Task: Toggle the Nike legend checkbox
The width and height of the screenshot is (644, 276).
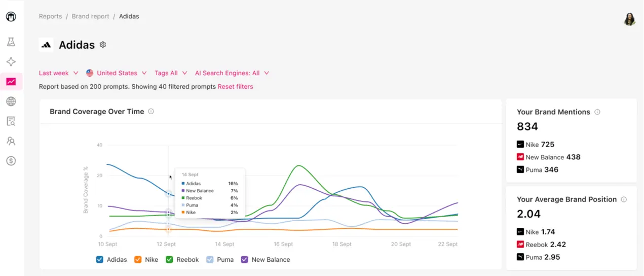Action: 138,260
